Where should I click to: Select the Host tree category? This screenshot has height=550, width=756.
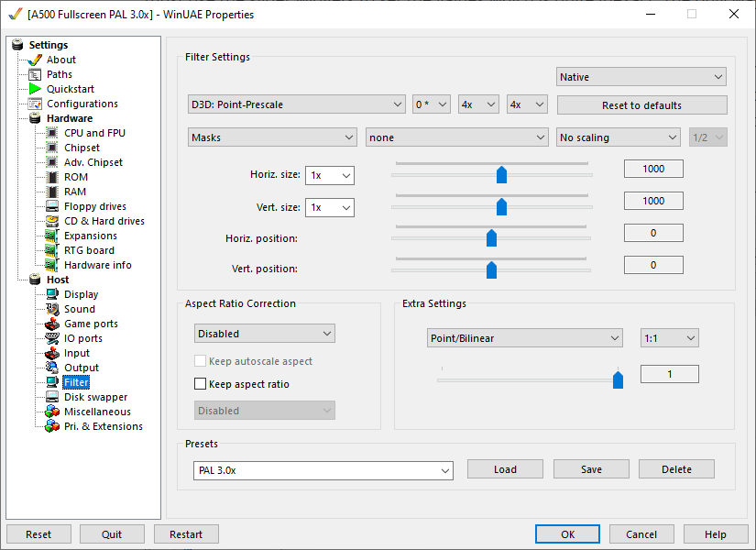pos(58,280)
